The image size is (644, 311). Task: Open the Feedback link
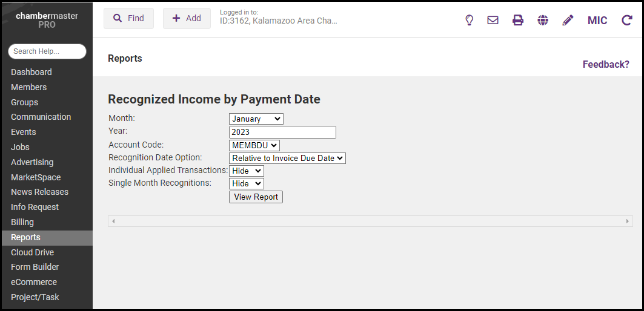click(x=605, y=64)
